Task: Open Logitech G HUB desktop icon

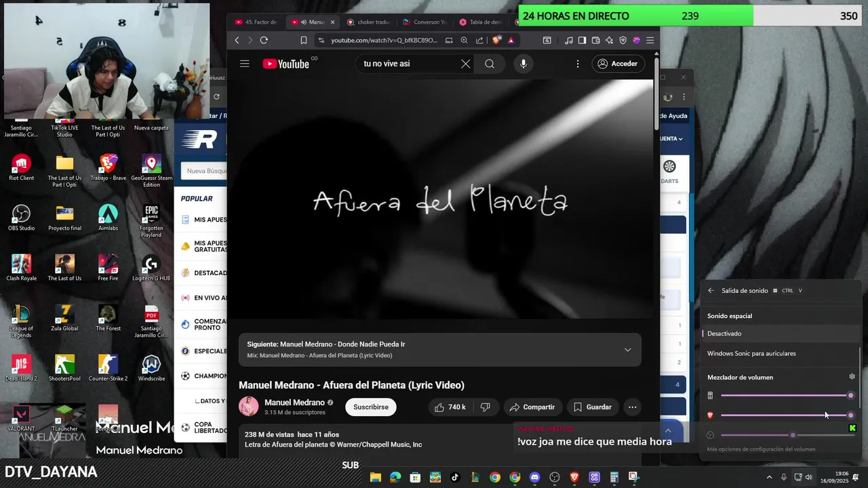Action: 151,268
